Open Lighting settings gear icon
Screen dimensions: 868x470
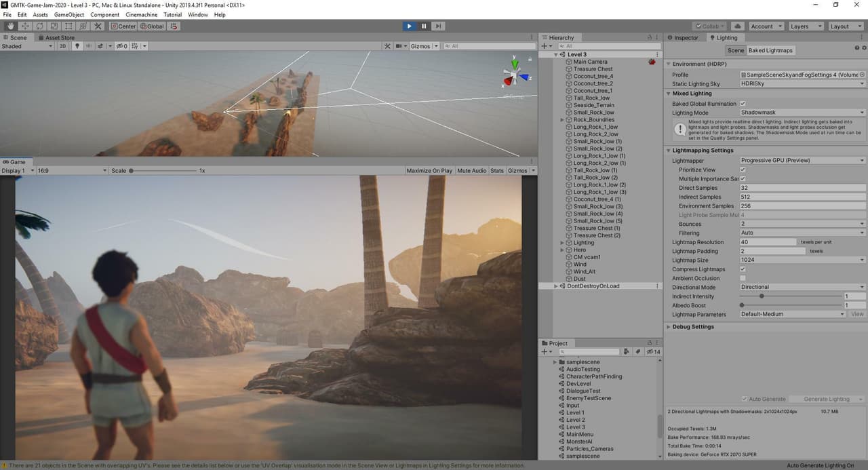(863, 48)
